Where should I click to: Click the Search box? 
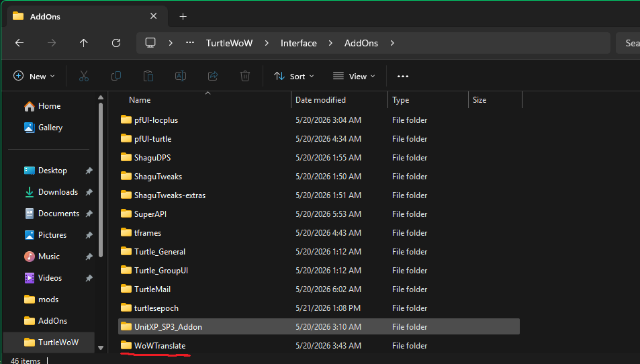[x=628, y=43]
